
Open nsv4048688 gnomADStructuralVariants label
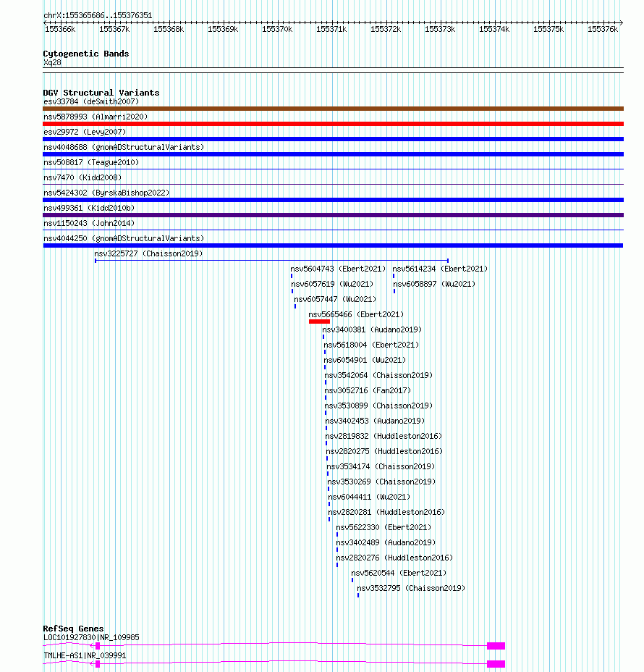(x=124, y=147)
